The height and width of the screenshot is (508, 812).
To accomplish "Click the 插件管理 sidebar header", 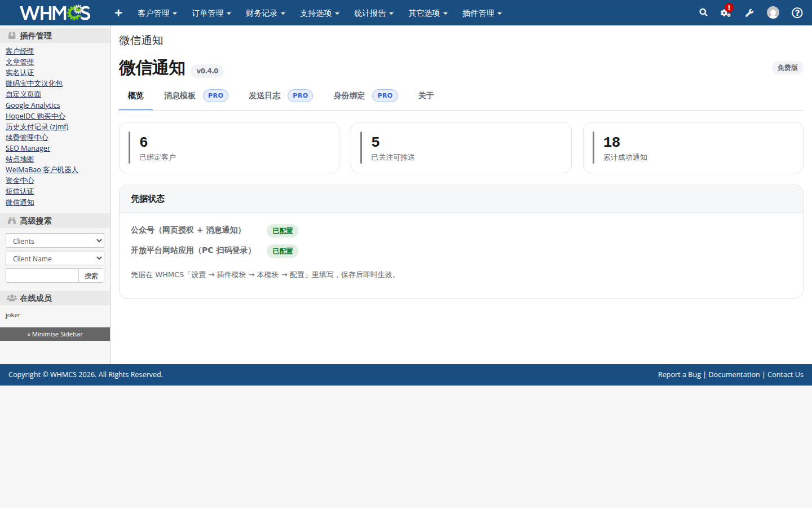I will tap(55, 36).
